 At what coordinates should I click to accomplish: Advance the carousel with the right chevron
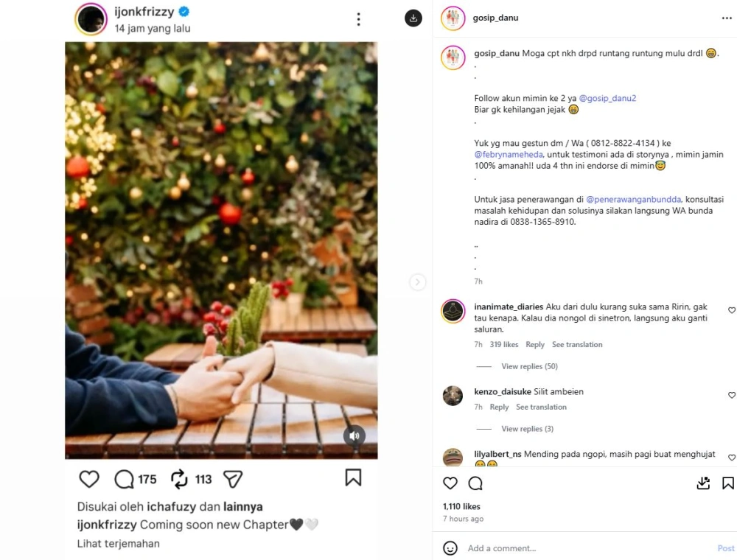click(418, 281)
